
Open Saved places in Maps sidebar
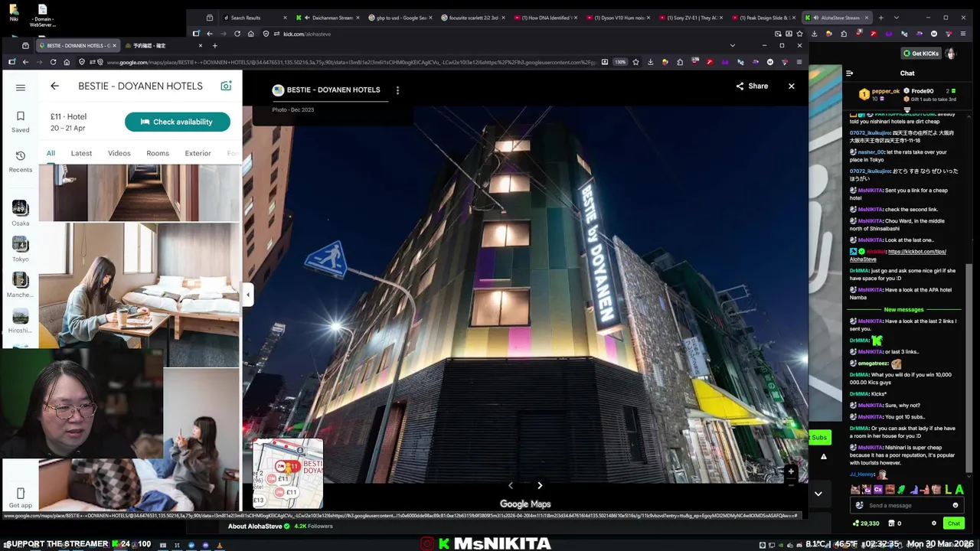click(21, 122)
